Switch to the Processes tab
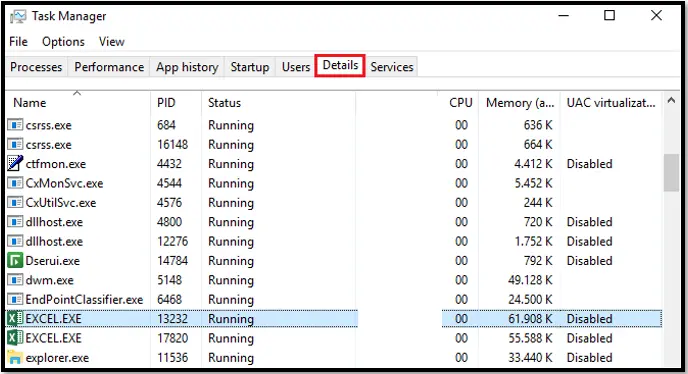 click(x=36, y=67)
